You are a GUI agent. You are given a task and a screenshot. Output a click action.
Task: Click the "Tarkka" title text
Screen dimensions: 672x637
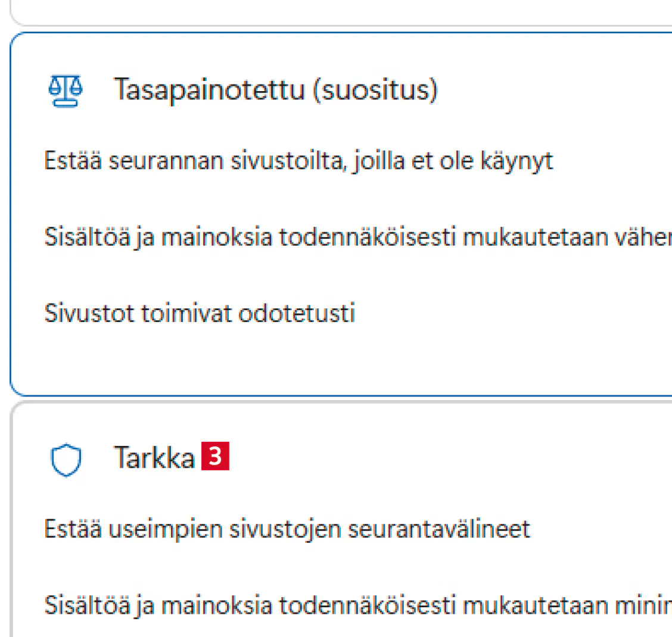coord(154,458)
